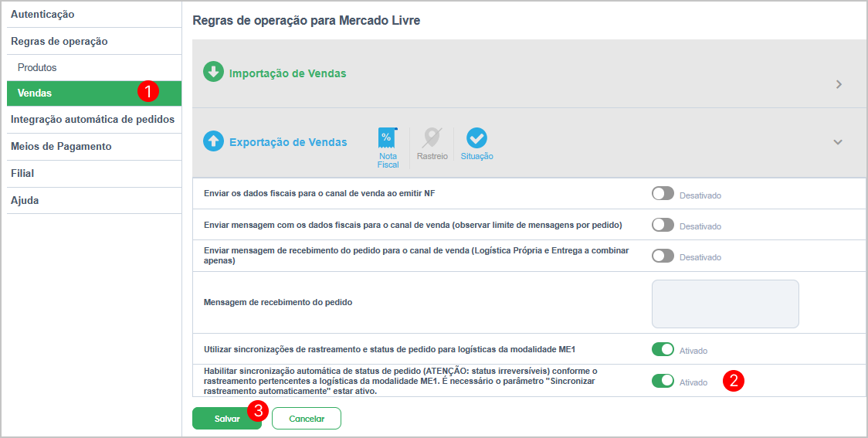Turn off automatic order status sync toggle
868x438 pixels.
tap(663, 381)
